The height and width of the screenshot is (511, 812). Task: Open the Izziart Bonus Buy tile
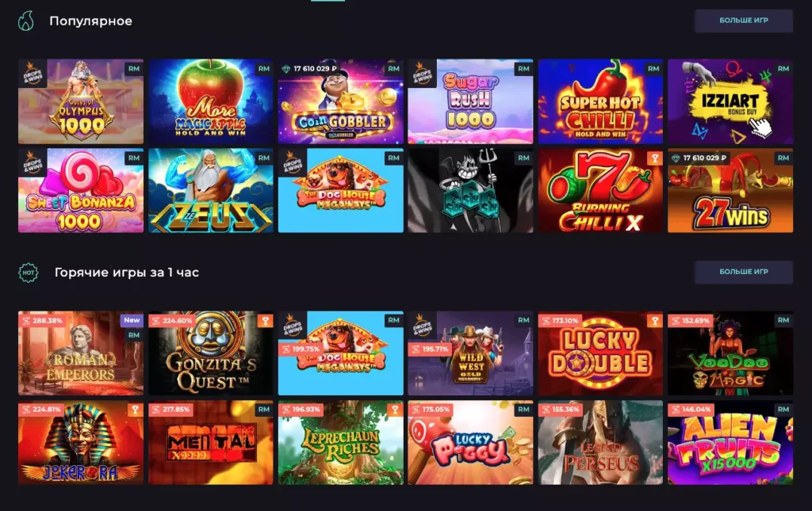click(x=730, y=101)
